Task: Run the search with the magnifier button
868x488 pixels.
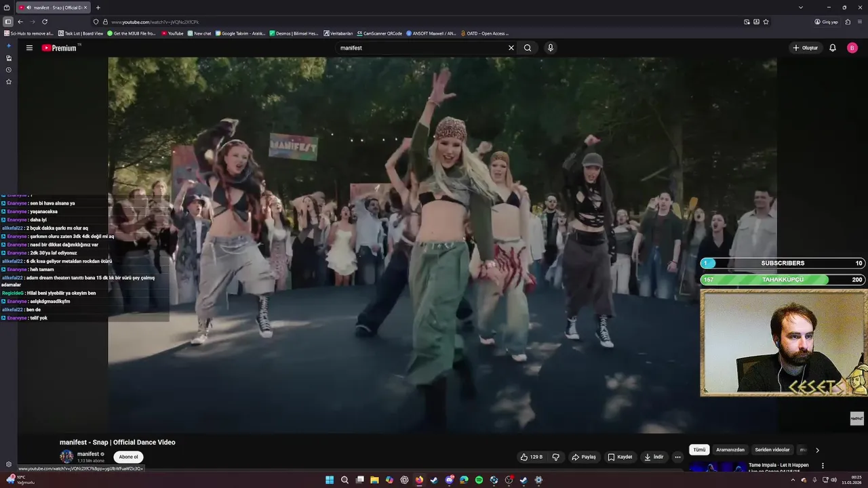Action: click(x=528, y=48)
